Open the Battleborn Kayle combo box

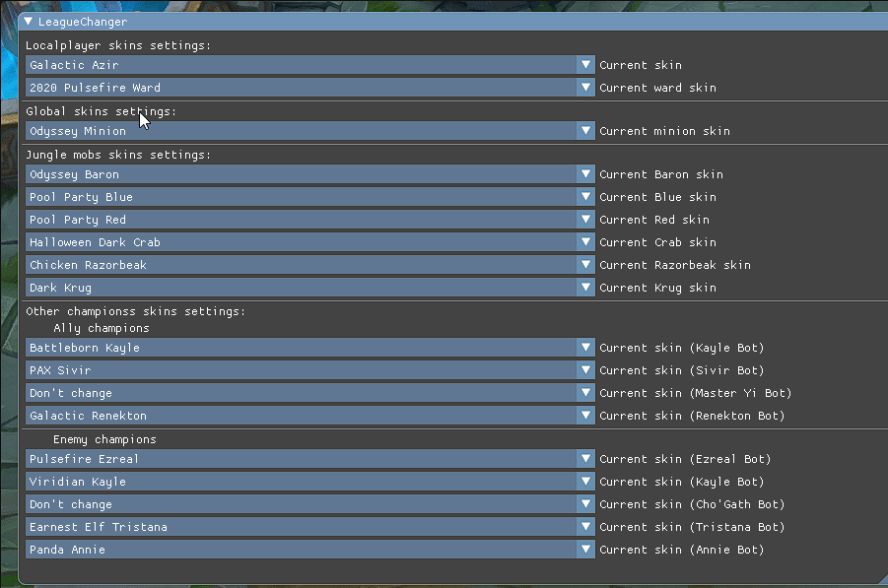(x=309, y=348)
